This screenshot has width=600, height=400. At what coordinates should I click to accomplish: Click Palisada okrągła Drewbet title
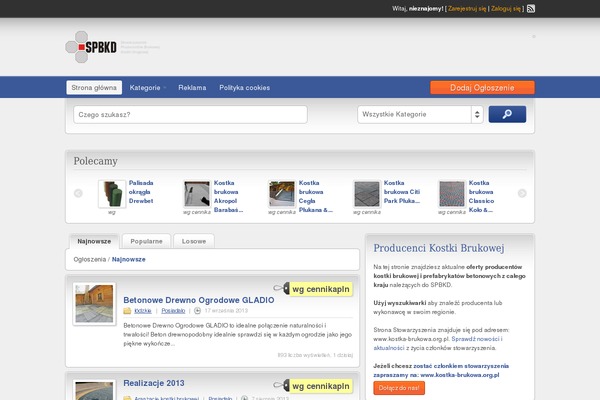click(x=141, y=192)
